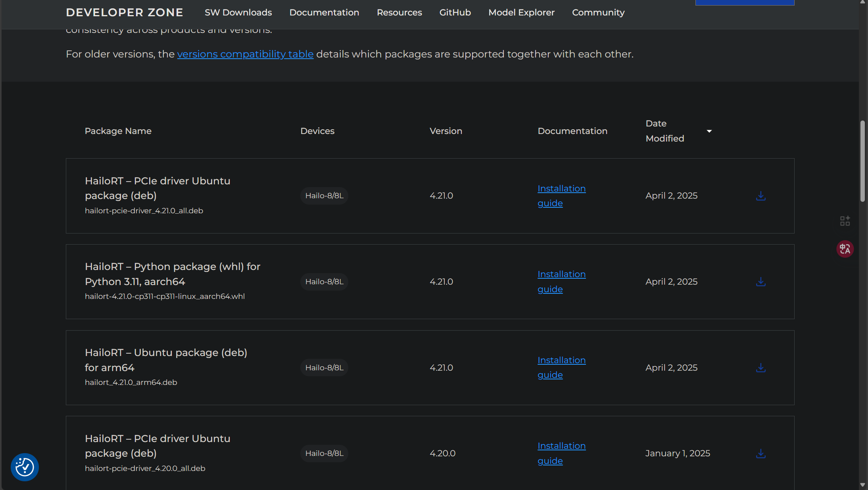Download the hailort_4.21.0_arm64.deb package
Viewport: 868px width, 490px height.
[760, 368]
